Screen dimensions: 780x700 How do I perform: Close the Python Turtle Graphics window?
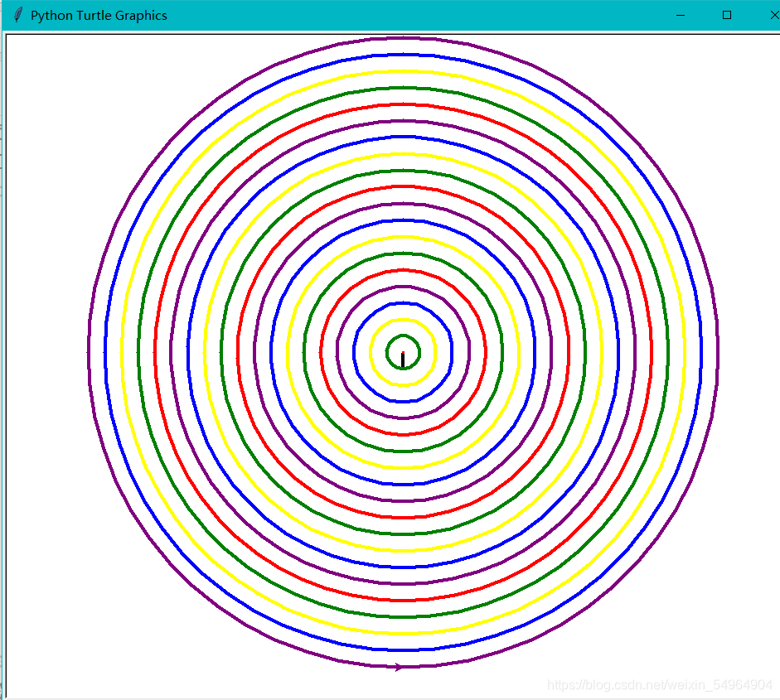(773, 16)
